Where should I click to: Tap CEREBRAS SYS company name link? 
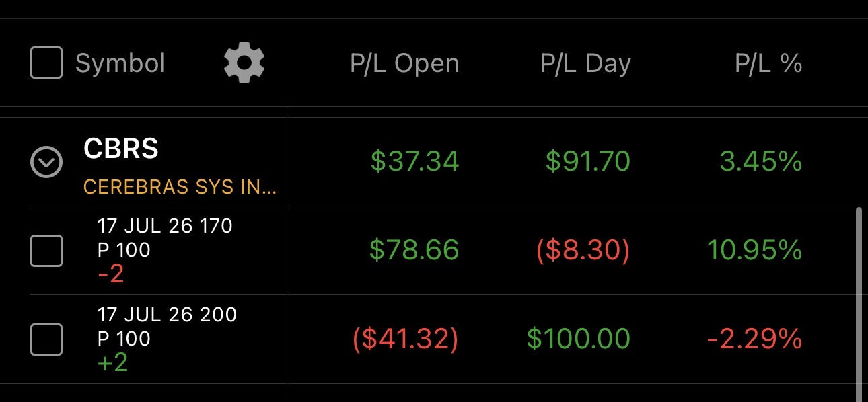(180, 187)
